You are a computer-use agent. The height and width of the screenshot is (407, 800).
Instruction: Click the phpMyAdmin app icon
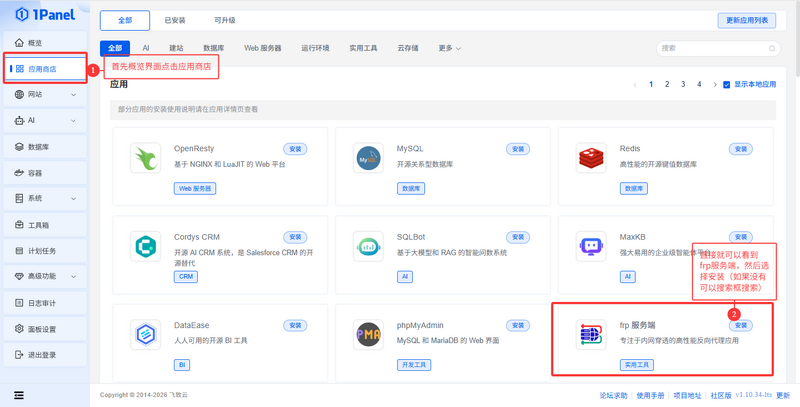[x=369, y=335]
